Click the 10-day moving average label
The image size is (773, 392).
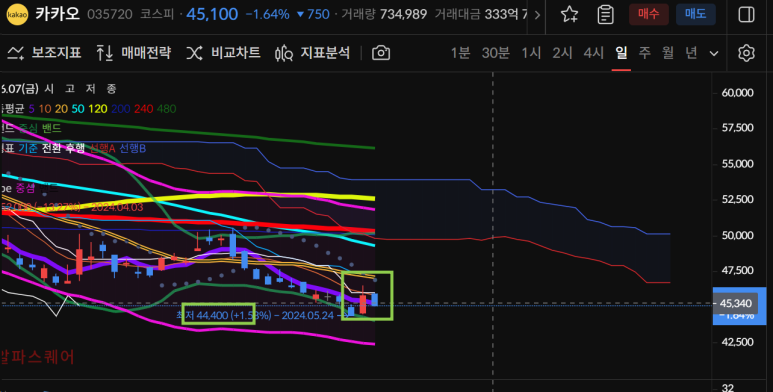tap(45, 109)
